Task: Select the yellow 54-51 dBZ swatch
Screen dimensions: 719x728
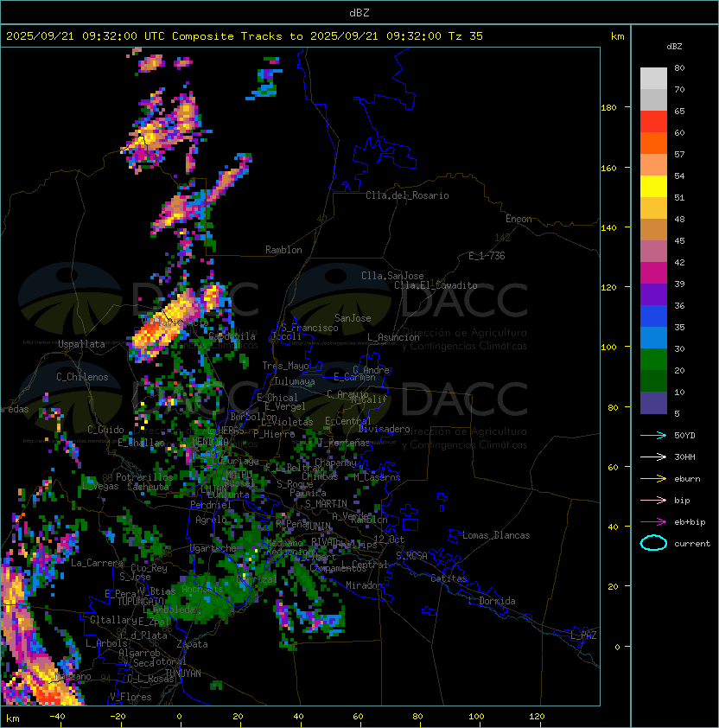Action: [x=653, y=186]
